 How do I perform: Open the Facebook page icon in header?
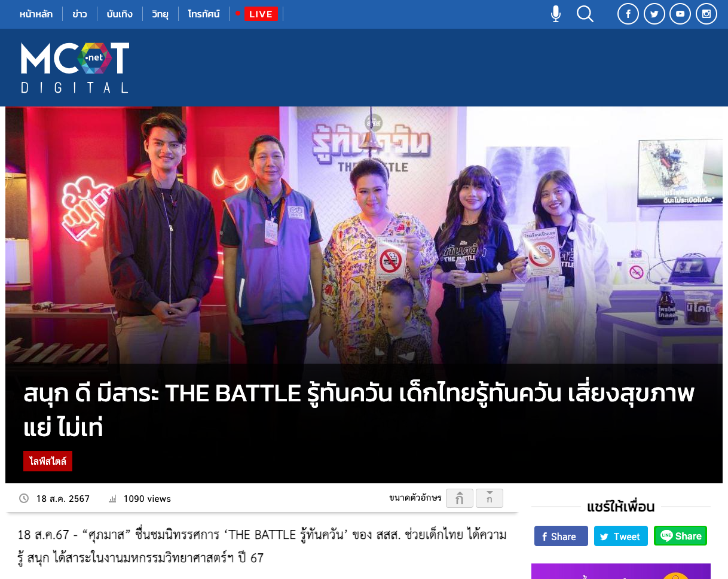(628, 14)
